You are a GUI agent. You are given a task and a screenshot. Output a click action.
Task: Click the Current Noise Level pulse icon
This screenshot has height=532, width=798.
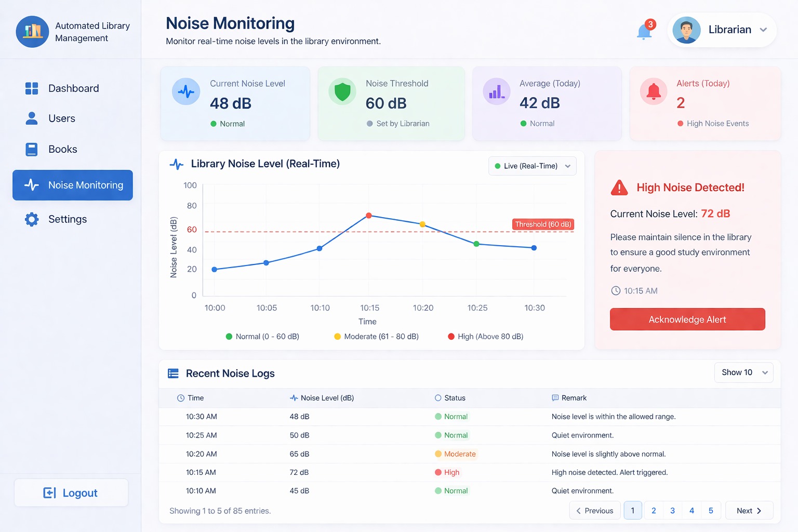(x=186, y=92)
